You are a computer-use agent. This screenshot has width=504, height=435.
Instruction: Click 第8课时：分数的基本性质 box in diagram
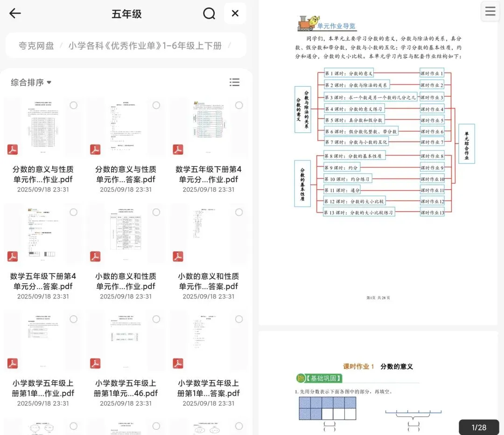[355, 156]
